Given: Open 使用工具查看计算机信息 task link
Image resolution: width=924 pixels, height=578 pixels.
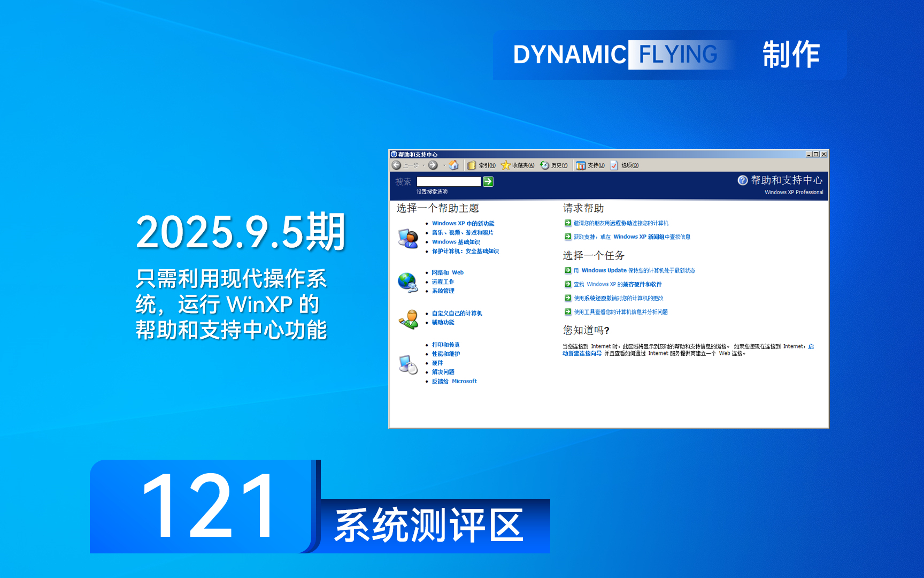Looking at the screenshot, I should pos(621,312).
